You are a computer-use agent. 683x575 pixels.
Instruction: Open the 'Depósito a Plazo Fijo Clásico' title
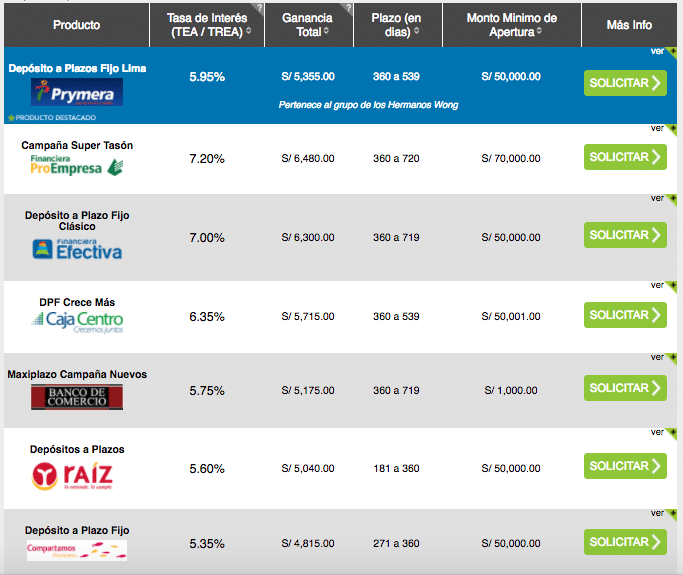(77, 221)
